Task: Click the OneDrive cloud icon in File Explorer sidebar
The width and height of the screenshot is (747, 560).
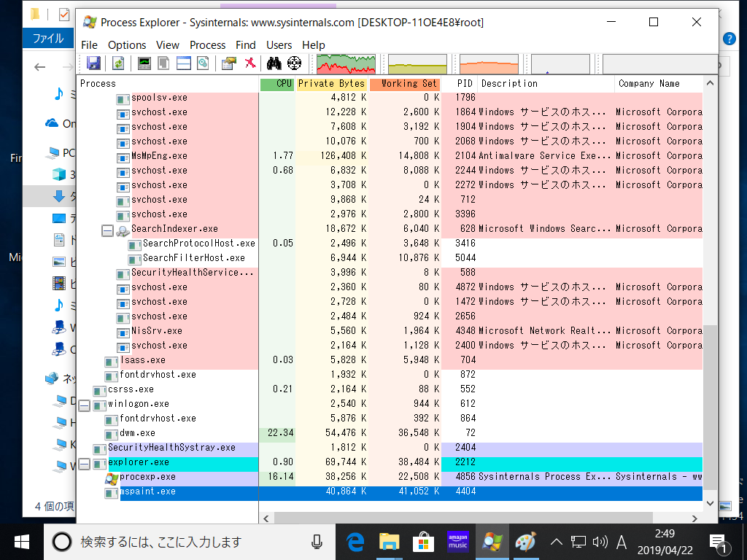Action: (52, 123)
